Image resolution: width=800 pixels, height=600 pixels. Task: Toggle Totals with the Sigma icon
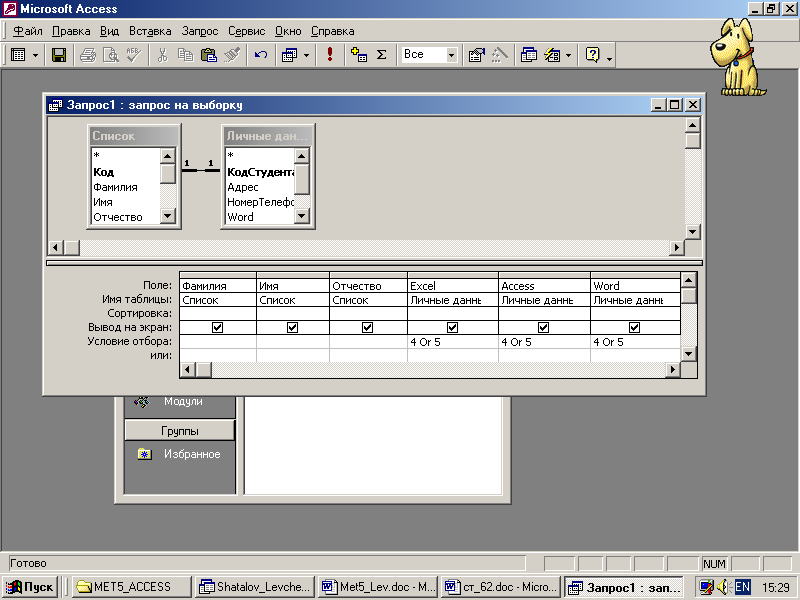click(x=381, y=55)
